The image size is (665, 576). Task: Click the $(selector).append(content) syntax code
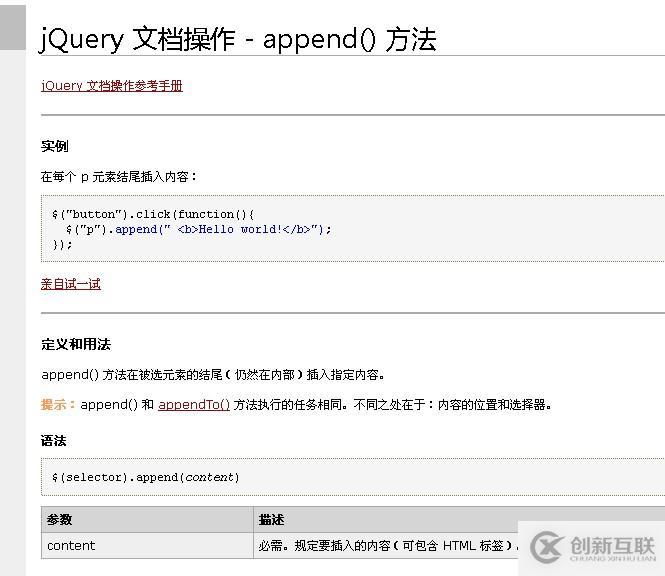pyautogui.click(x=146, y=477)
